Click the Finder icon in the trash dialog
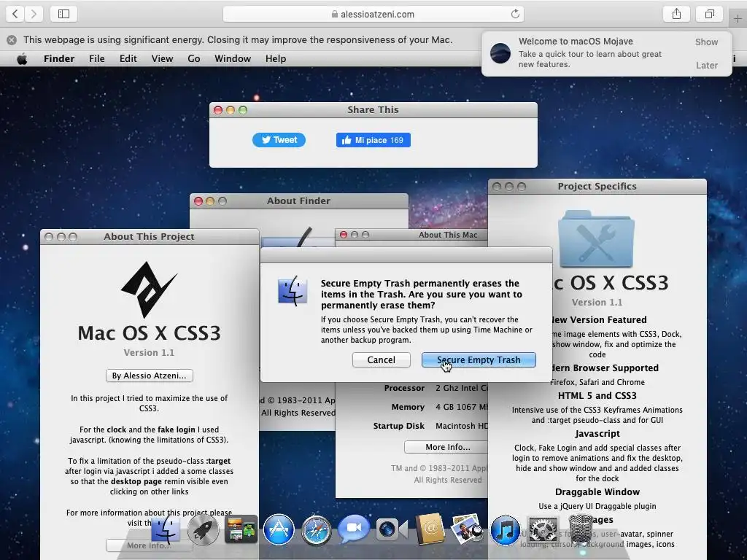The image size is (747, 560). click(x=293, y=290)
